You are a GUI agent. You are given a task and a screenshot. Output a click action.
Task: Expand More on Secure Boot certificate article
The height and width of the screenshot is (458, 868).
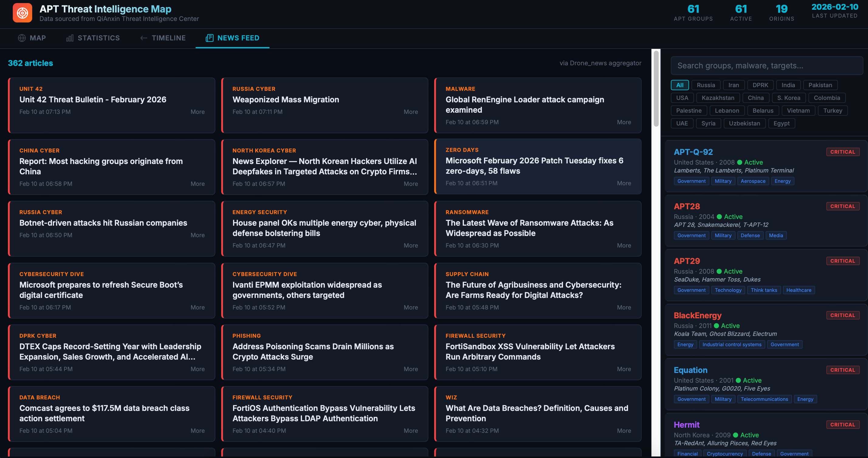tap(197, 307)
